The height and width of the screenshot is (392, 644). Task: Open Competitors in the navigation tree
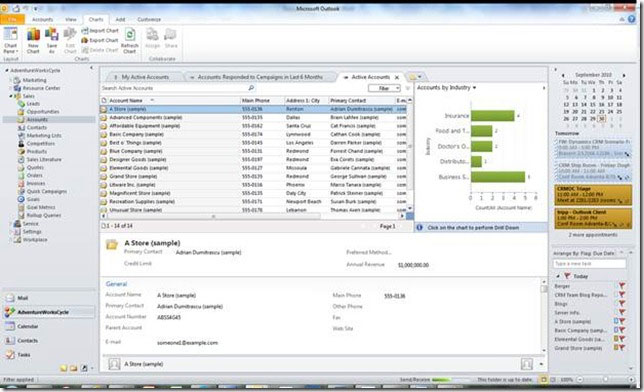click(40, 144)
